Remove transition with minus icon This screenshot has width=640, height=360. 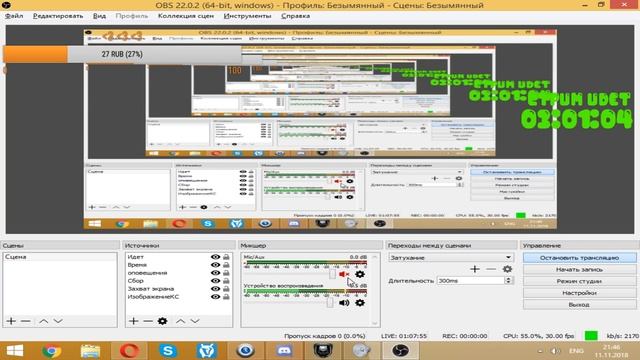(491, 269)
